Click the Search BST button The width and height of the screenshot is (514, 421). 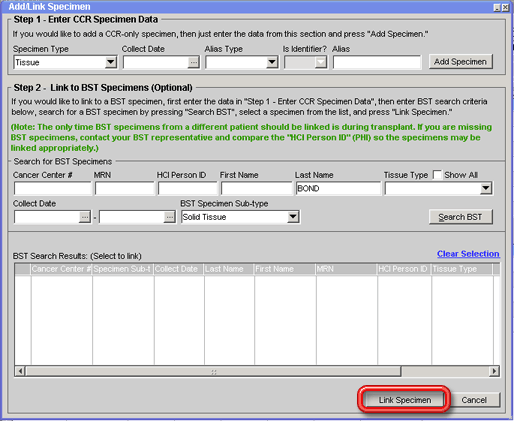[x=460, y=217]
